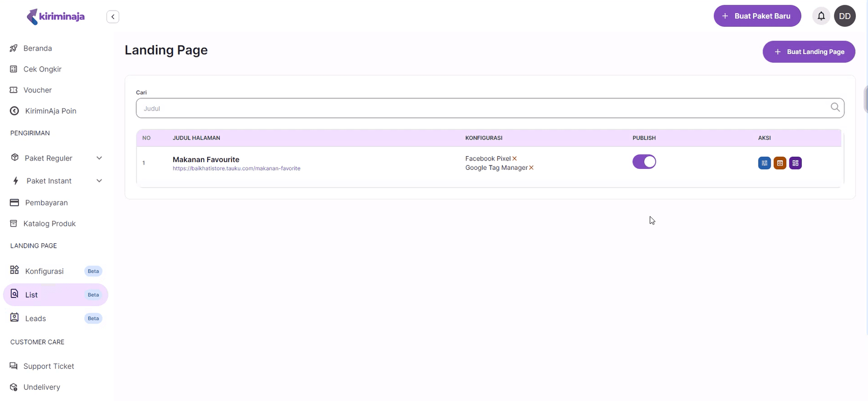Toggle publish for Makanan Favourite
This screenshot has width=868, height=401.
644,162
